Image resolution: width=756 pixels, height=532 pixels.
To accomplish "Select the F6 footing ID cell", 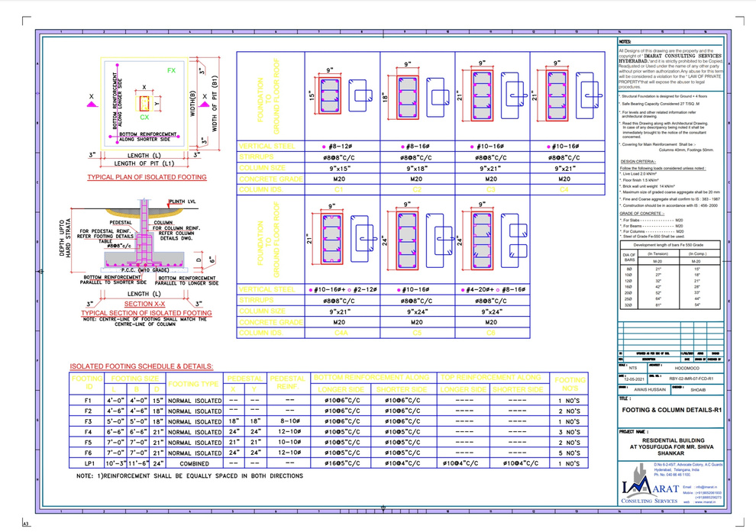I will click(87, 453).
